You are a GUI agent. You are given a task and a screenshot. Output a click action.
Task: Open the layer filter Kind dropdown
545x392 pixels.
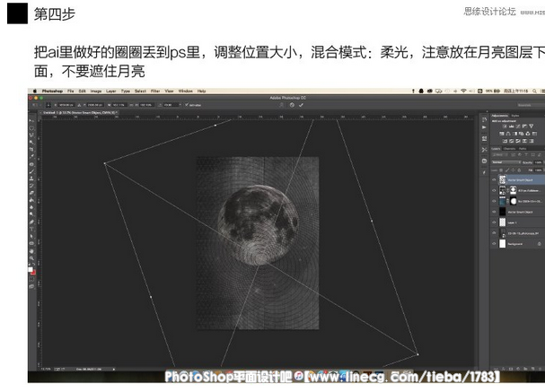(x=500, y=155)
